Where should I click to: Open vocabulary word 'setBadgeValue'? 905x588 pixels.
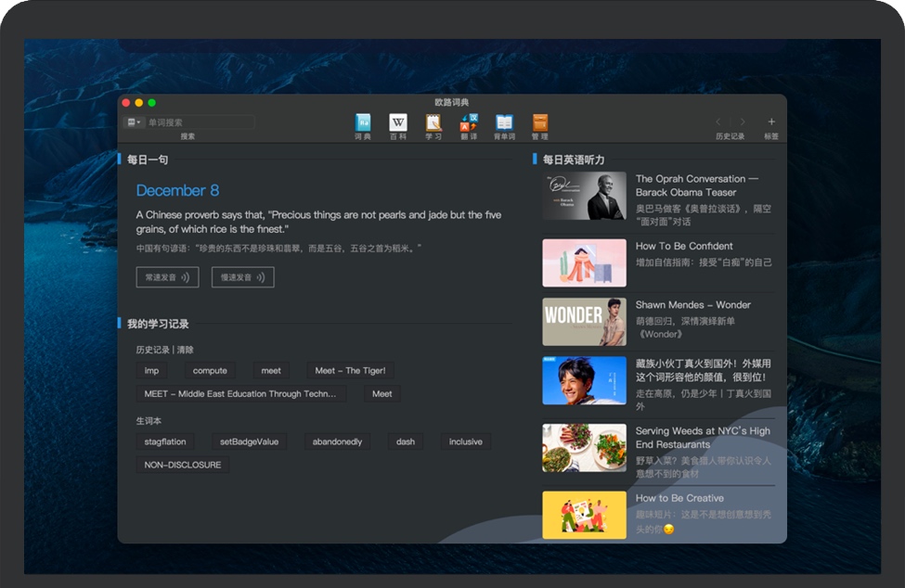pyautogui.click(x=250, y=441)
